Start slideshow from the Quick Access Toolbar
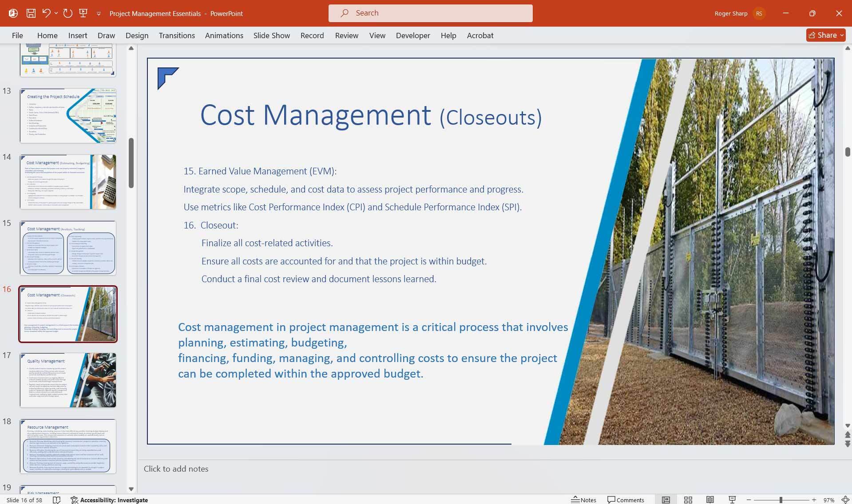The image size is (852, 504). 83,13
